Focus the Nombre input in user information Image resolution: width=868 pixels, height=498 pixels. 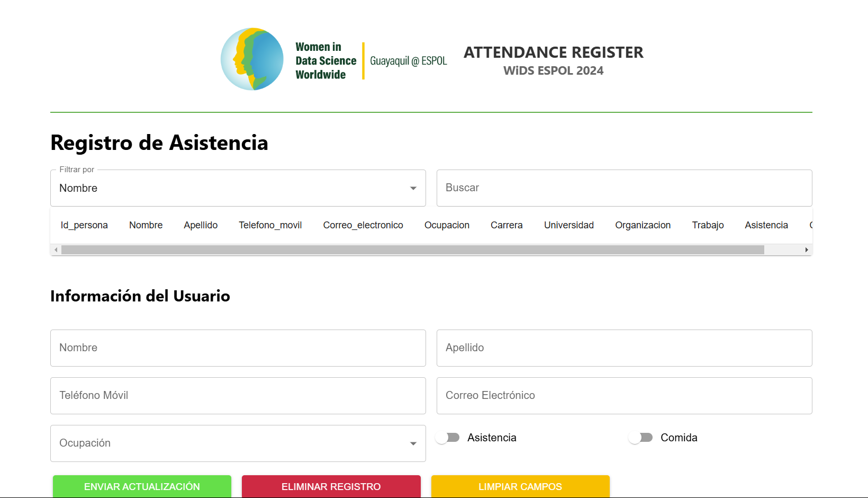tap(238, 348)
